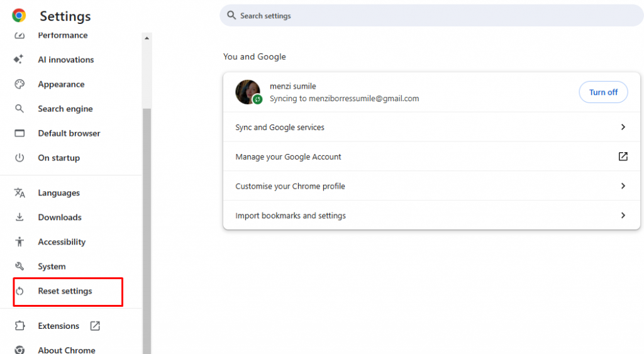The width and height of the screenshot is (644, 354).
Task: Click the magnifier icon in the Search settings bar
Action: 231,15
